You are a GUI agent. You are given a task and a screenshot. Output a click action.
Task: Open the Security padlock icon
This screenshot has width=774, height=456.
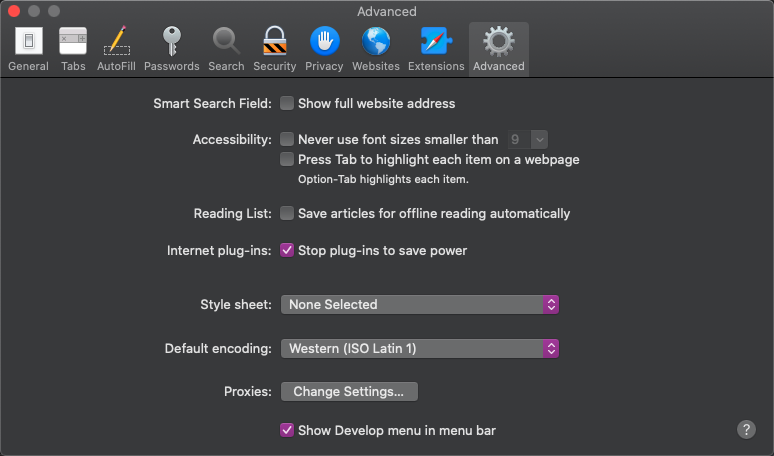click(x=274, y=42)
